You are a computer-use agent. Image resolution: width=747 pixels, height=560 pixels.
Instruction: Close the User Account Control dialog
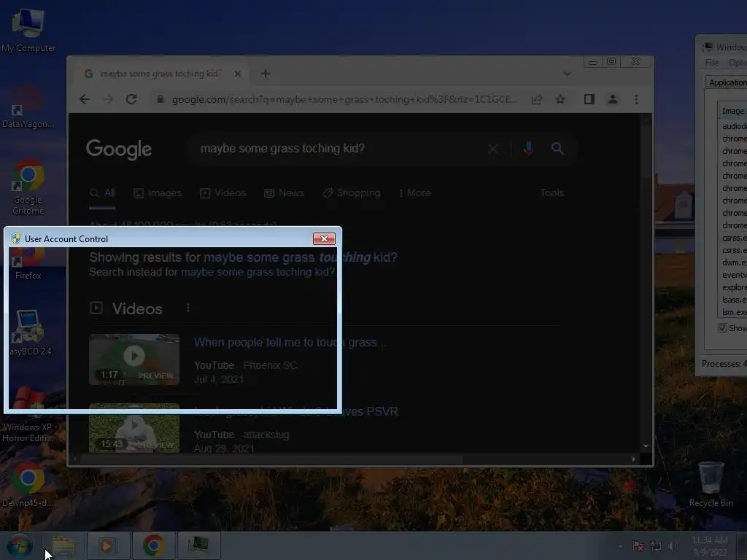(324, 238)
